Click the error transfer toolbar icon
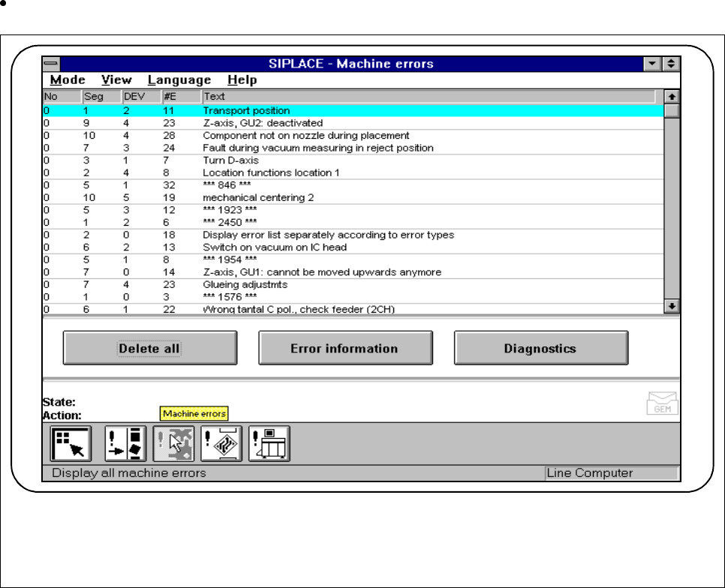 (125, 444)
